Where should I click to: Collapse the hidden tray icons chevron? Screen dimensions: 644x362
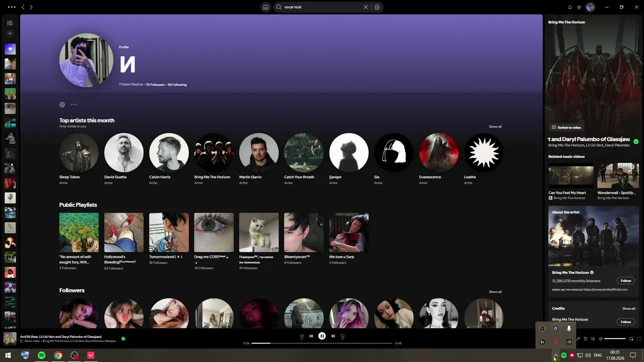555,355
